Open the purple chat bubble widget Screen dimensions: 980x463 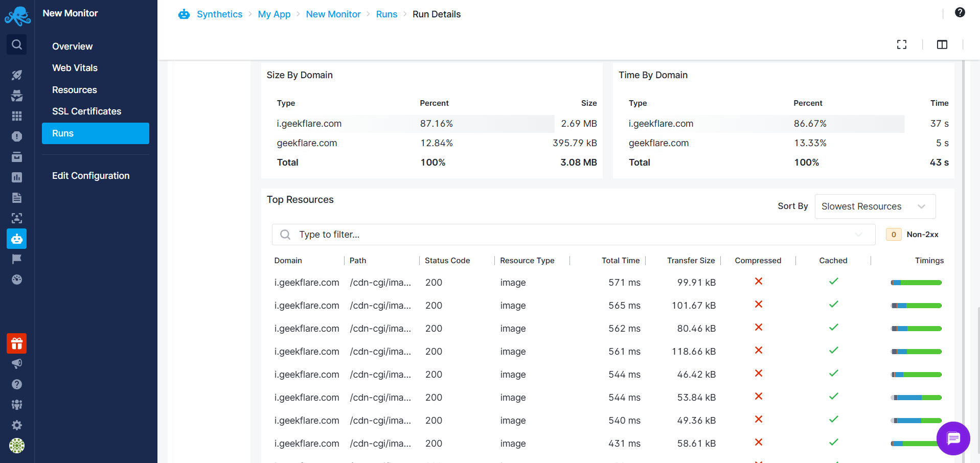point(953,438)
